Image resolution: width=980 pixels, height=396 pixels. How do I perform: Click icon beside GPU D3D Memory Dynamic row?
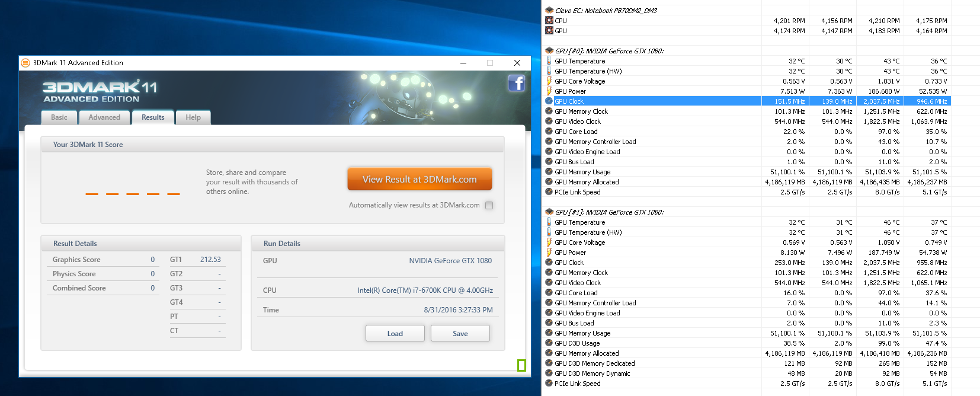pyautogui.click(x=549, y=373)
